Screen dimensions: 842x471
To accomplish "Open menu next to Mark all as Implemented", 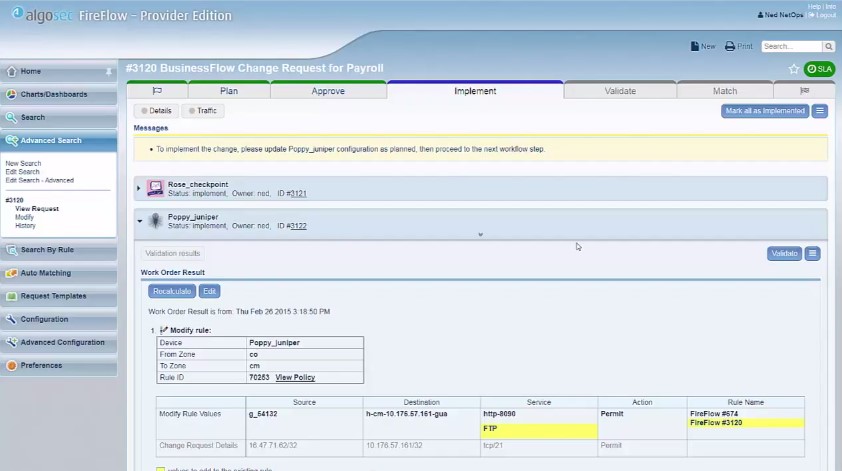I will (819, 111).
